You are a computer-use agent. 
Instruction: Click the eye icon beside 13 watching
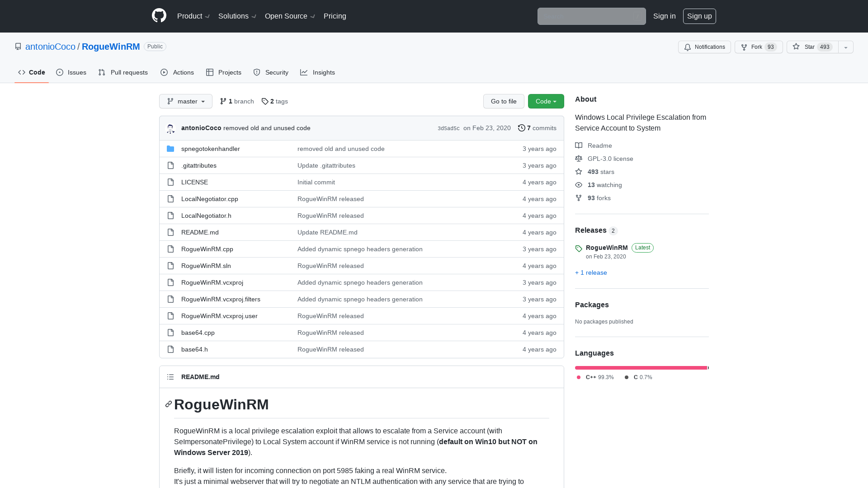tap(579, 185)
